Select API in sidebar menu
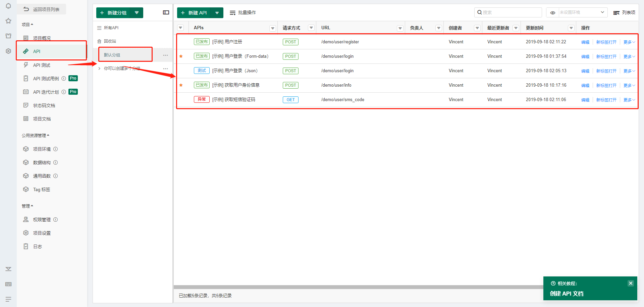 click(37, 51)
